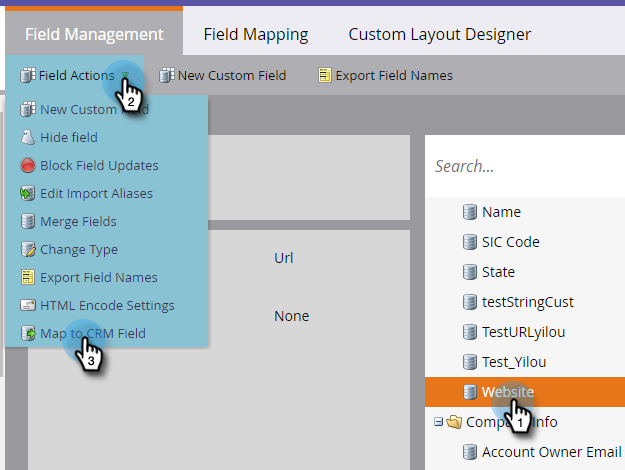
Task: Choose Export Field Names menu entry
Action: coord(98,277)
